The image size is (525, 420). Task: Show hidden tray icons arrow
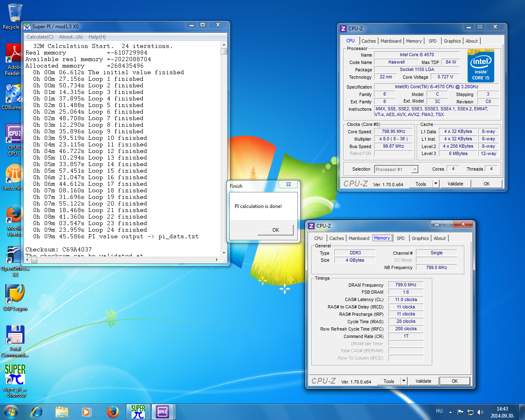click(450, 412)
